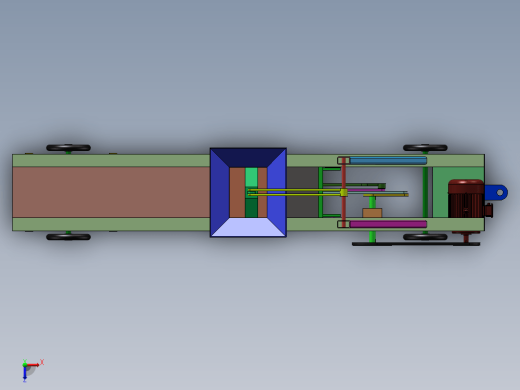Select the upper wheel at the left end

[x=68, y=148]
